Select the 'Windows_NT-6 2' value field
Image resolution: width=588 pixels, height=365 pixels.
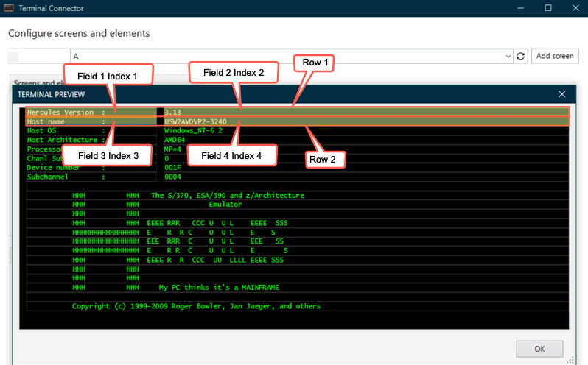tap(366, 131)
